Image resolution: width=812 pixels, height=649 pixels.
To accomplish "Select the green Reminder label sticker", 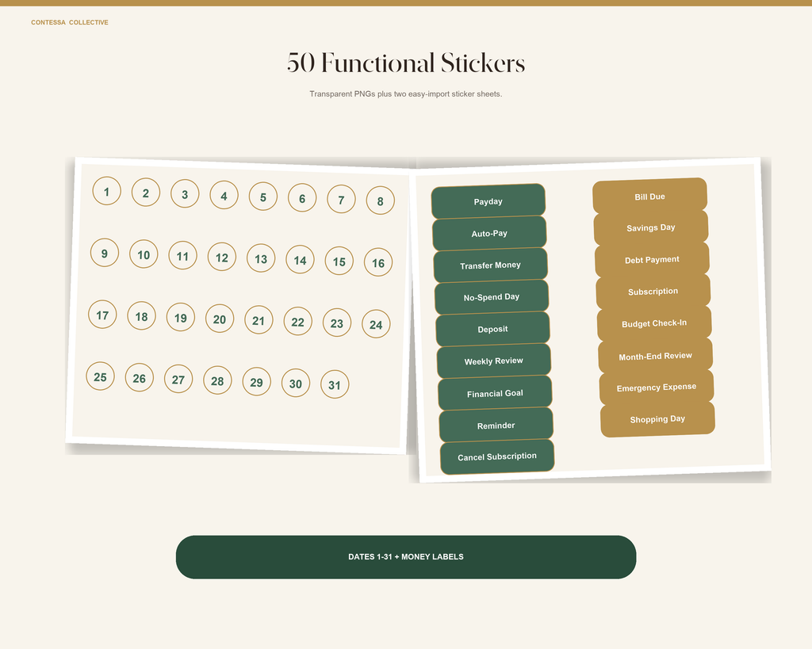I will (496, 426).
